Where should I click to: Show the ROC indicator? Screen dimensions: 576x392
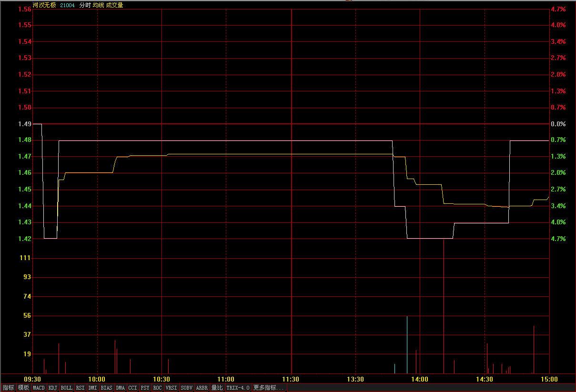(157, 388)
